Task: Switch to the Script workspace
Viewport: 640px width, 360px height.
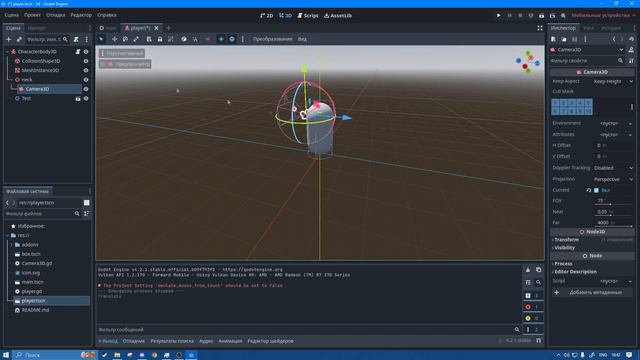Action: (x=307, y=16)
